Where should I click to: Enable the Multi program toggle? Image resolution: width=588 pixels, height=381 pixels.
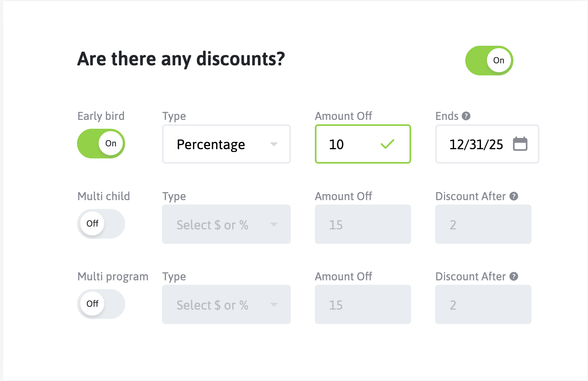pyautogui.click(x=101, y=304)
